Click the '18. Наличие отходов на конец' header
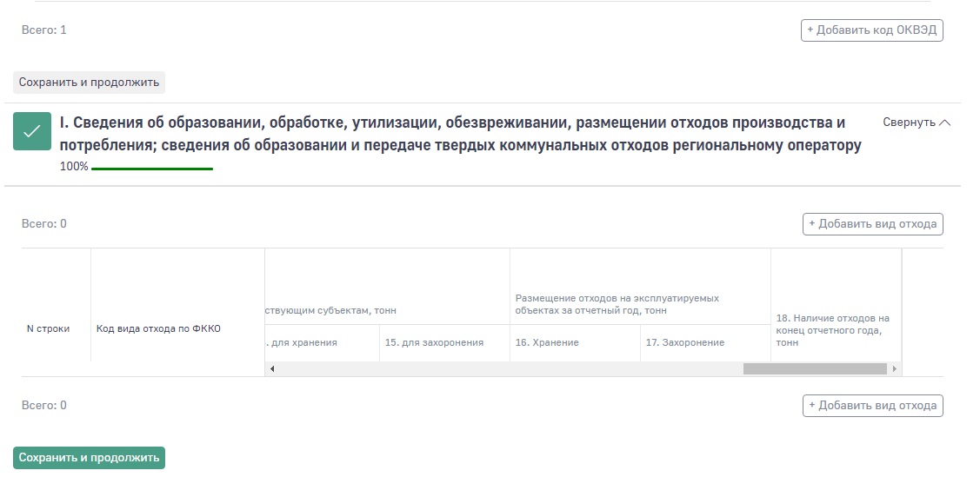Image resolution: width=980 pixels, height=477 pixels. (x=832, y=330)
